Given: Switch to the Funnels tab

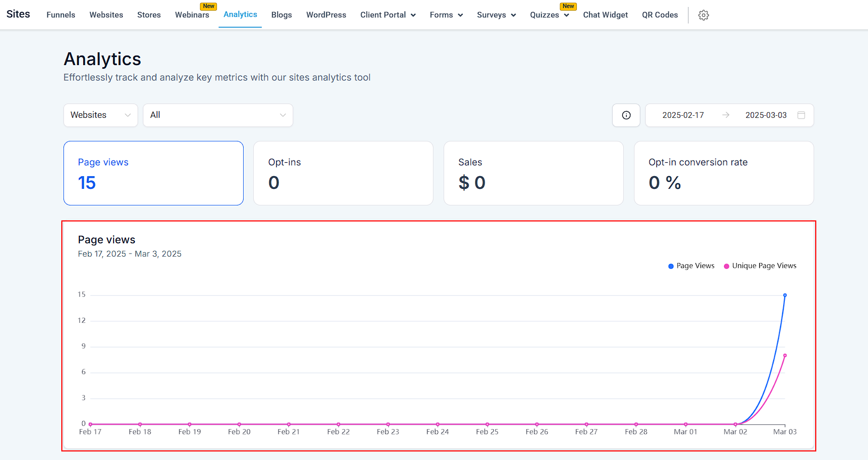Looking at the screenshot, I should 61,15.
